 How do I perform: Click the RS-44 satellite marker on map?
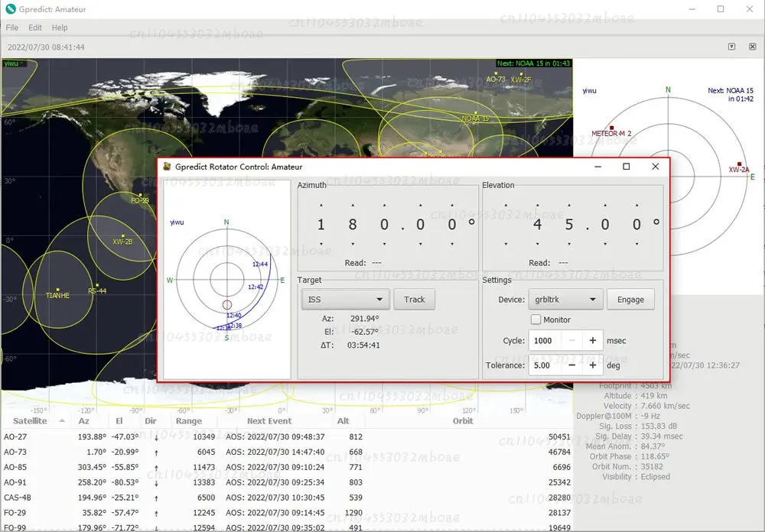click(x=98, y=285)
